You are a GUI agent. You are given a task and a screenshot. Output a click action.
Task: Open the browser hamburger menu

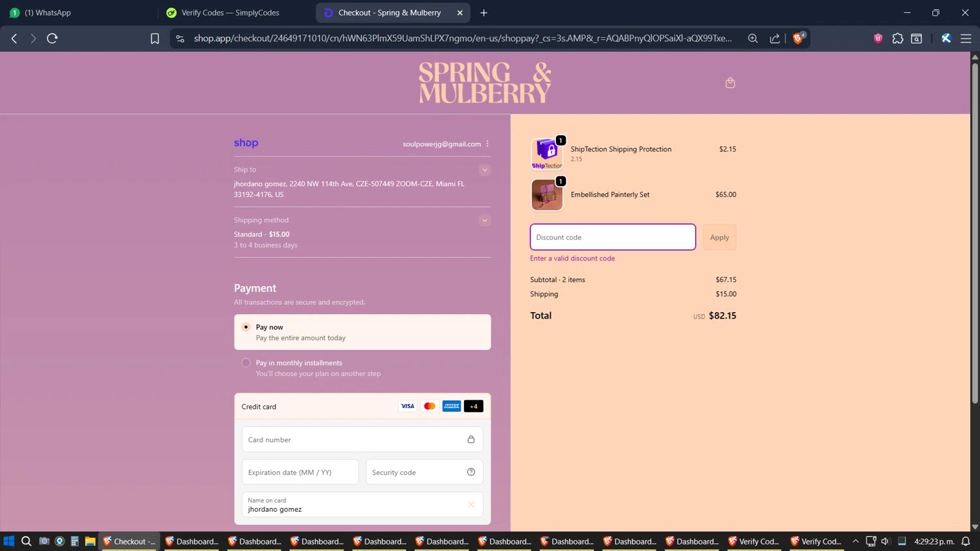coord(966,39)
